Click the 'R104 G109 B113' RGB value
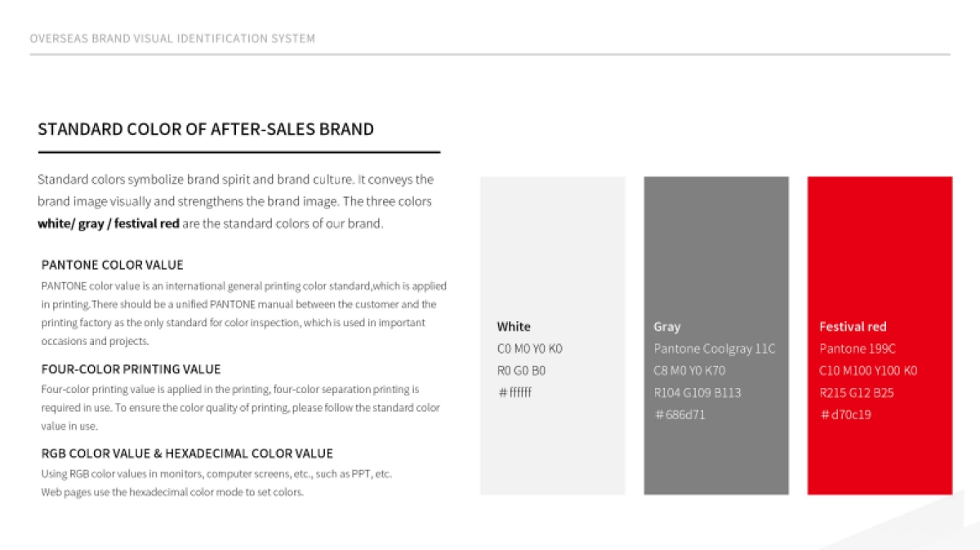The image size is (980, 550). coord(697,392)
